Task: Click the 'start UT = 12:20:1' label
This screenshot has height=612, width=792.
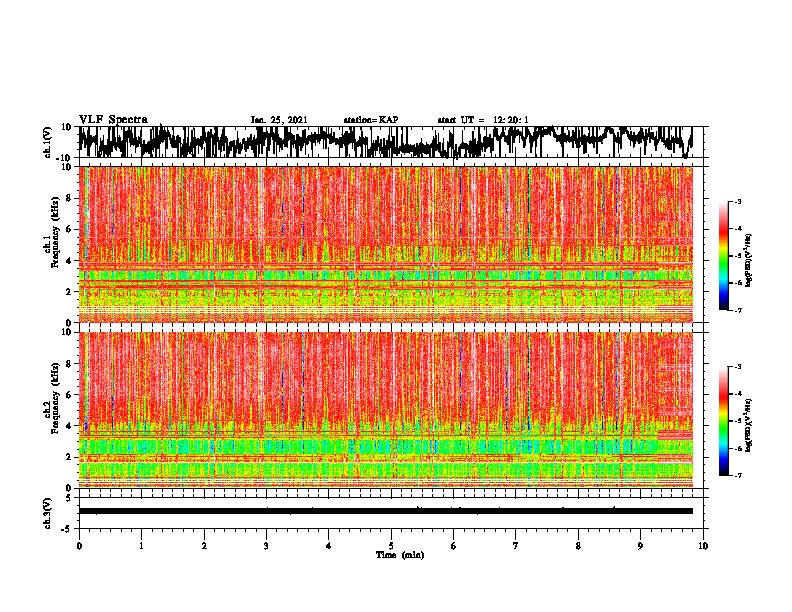Action: (483, 120)
